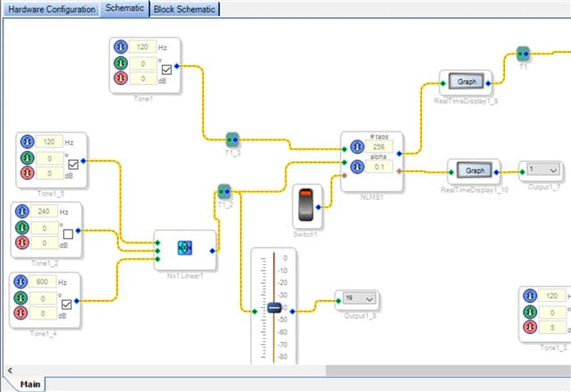Click the horizontal scrollbar thumb
571x392 pixels.
coord(448,371)
